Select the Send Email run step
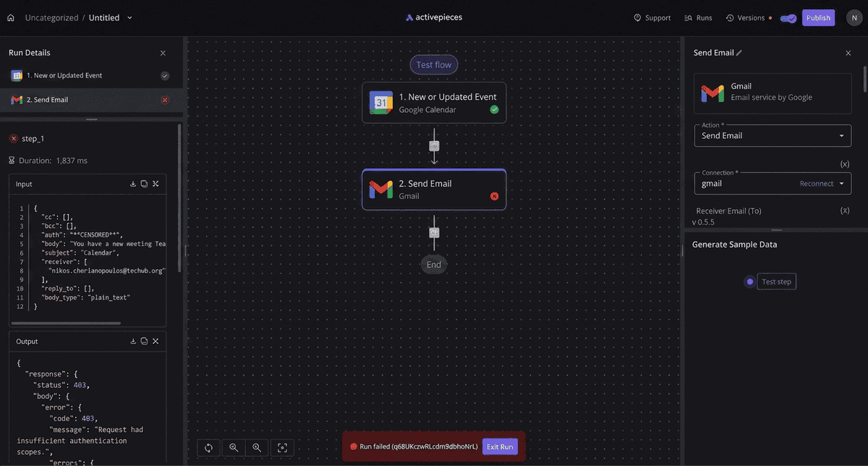This screenshot has width=868, height=466. pyautogui.click(x=91, y=100)
